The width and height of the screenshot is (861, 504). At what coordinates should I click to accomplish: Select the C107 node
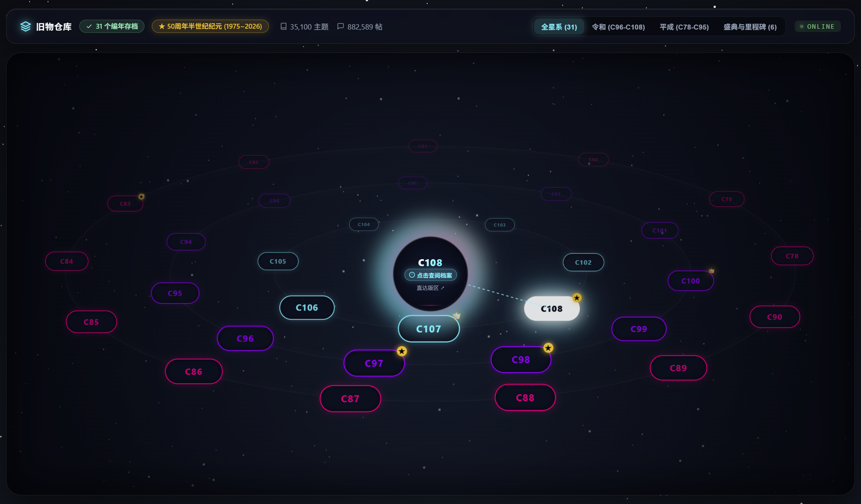(428, 329)
